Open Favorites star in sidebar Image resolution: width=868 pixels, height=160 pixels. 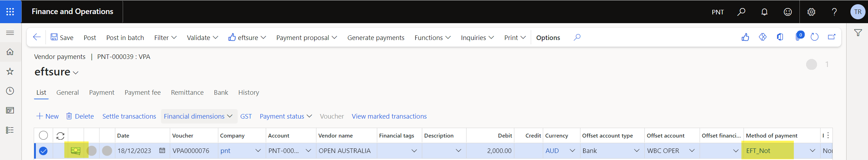pyautogui.click(x=10, y=72)
